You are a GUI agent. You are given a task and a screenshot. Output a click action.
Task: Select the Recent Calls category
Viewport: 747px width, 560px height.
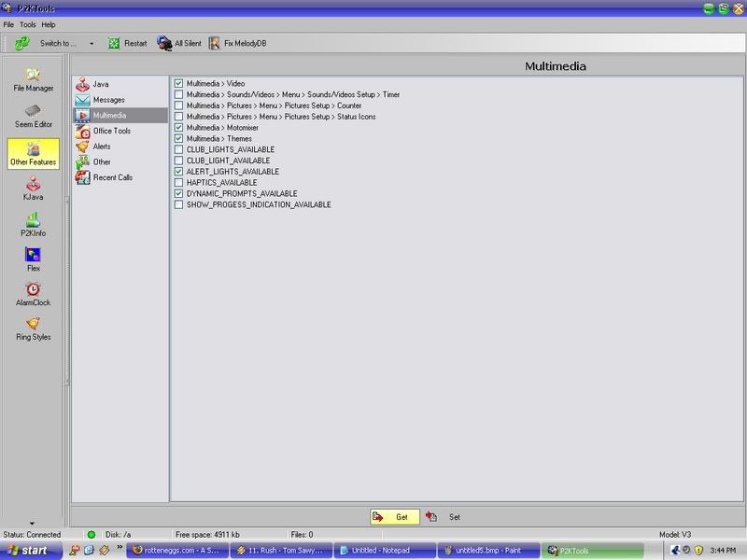(x=120, y=177)
